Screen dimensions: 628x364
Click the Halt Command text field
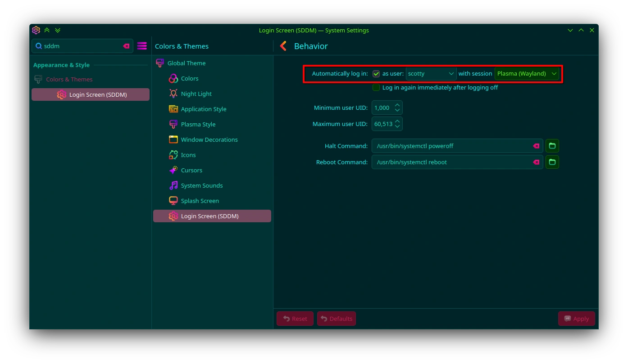click(x=457, y=146)
